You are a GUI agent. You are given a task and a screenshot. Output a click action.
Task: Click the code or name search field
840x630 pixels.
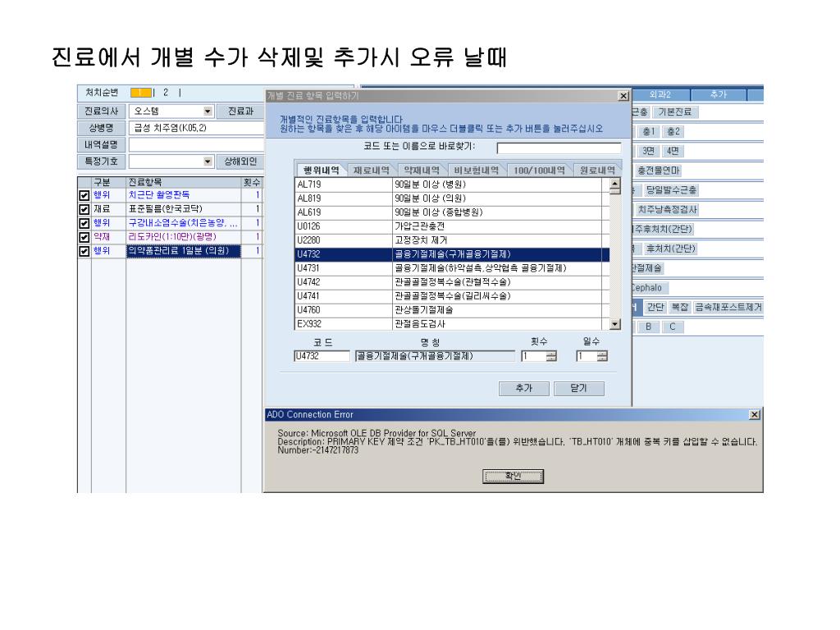(x=559, y=148)
